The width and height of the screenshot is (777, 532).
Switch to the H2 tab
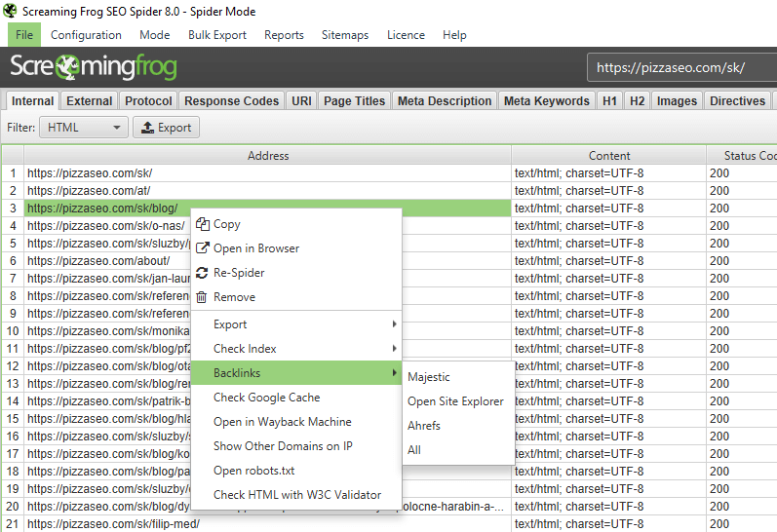point(637,101)
